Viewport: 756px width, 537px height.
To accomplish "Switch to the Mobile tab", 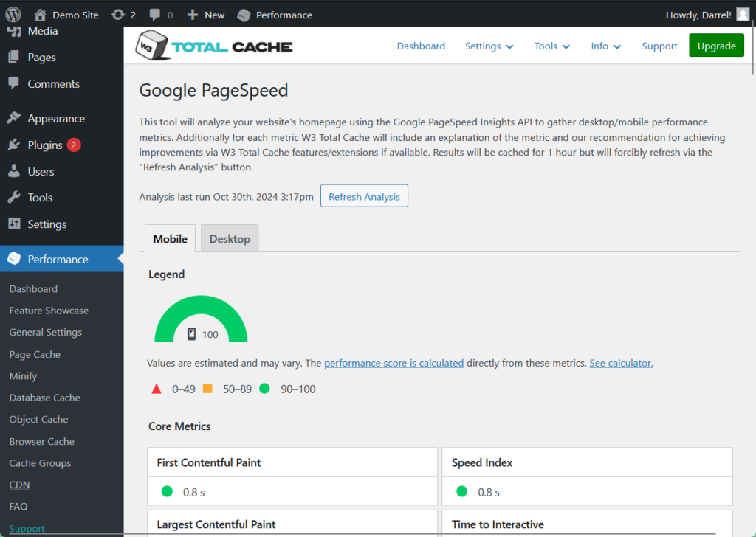I will 171,238.
